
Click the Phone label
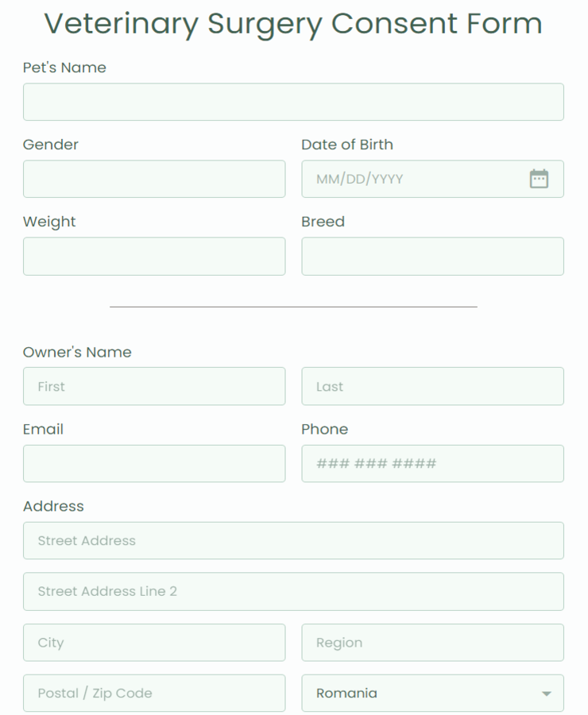[x=325, y=429]
